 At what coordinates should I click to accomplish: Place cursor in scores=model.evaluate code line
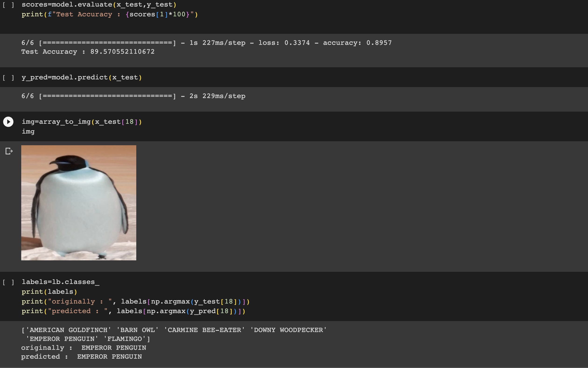point(98,5)
